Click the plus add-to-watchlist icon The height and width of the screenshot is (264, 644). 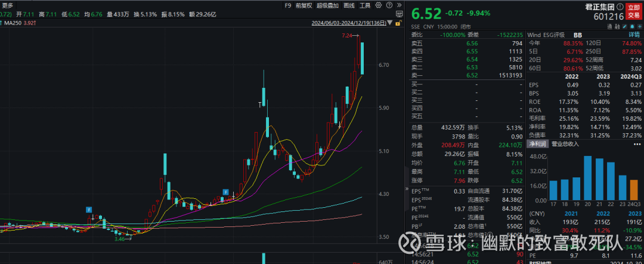click(639, 27)
